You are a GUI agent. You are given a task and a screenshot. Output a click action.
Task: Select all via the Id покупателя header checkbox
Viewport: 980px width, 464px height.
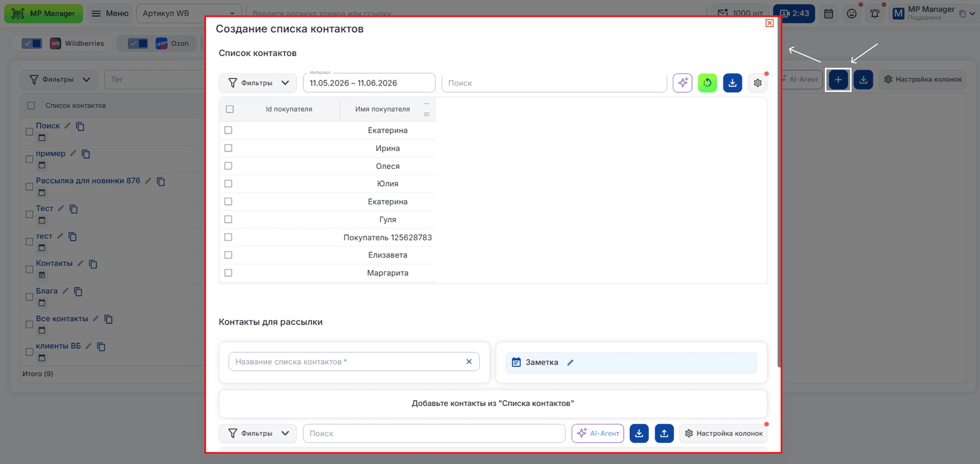[x=230, y=109]
